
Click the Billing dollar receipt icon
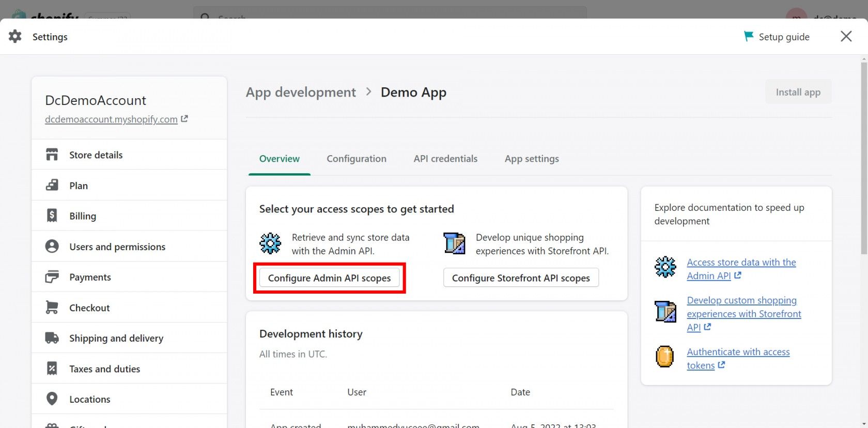pos(52,216)
